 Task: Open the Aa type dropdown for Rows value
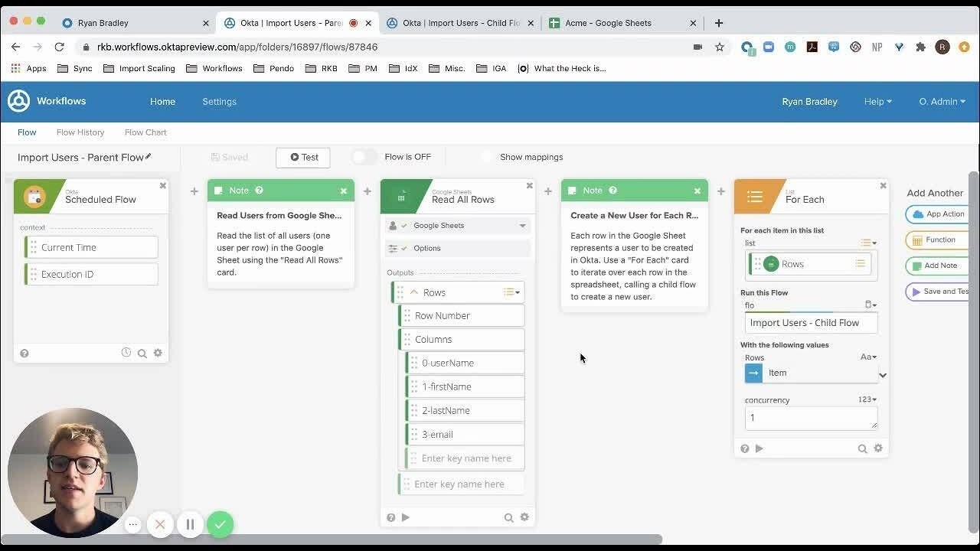pos(869,357)
